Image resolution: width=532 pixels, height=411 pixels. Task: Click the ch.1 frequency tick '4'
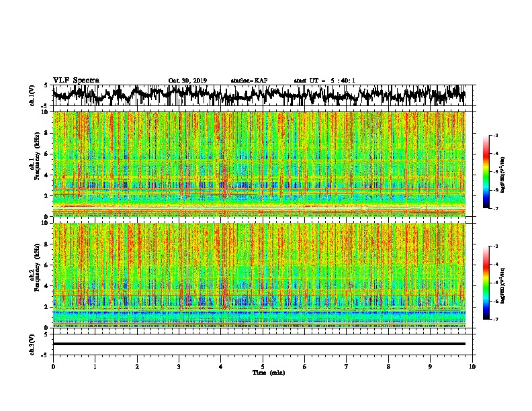(x=47, y=175)
